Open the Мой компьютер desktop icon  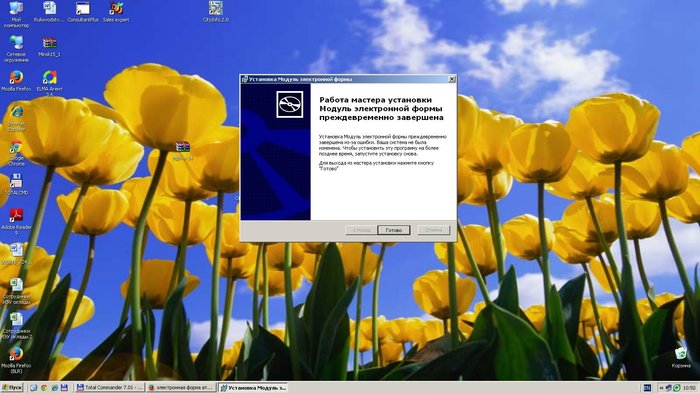click(x=16, y=14)
